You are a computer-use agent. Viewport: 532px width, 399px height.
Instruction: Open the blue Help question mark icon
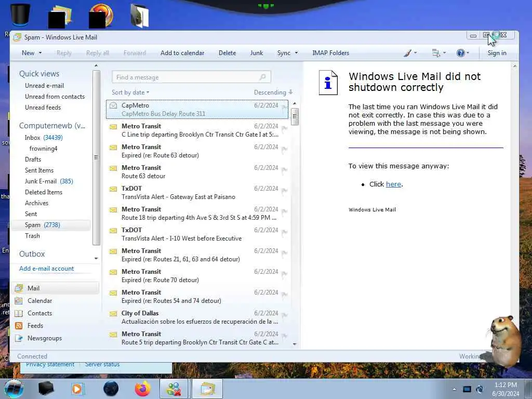pos(460,53)
